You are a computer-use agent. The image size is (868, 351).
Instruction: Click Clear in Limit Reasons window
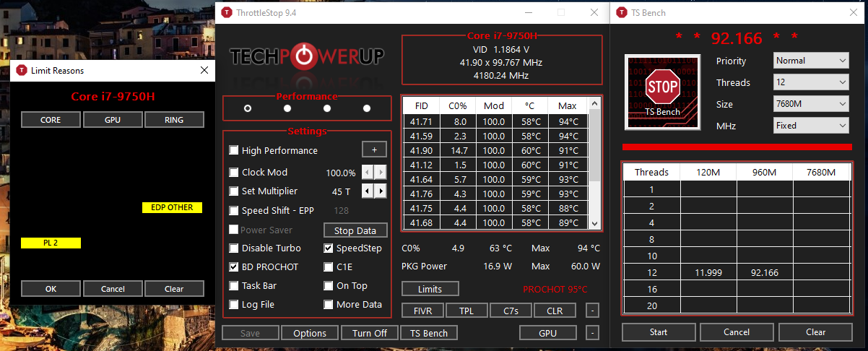pyautogui.click(x=174, y=289)
